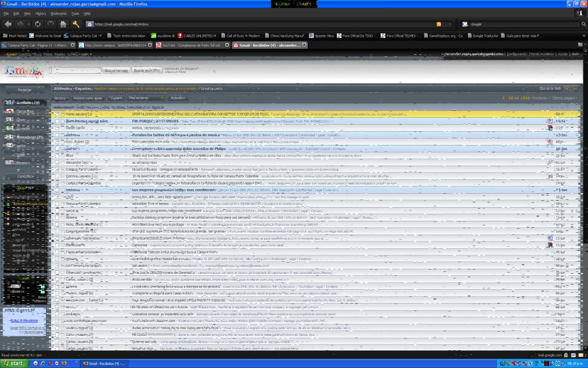Open the 'Enviados' folder
The height and width of the screenshot is (368, 588).
tap(22, 128)
